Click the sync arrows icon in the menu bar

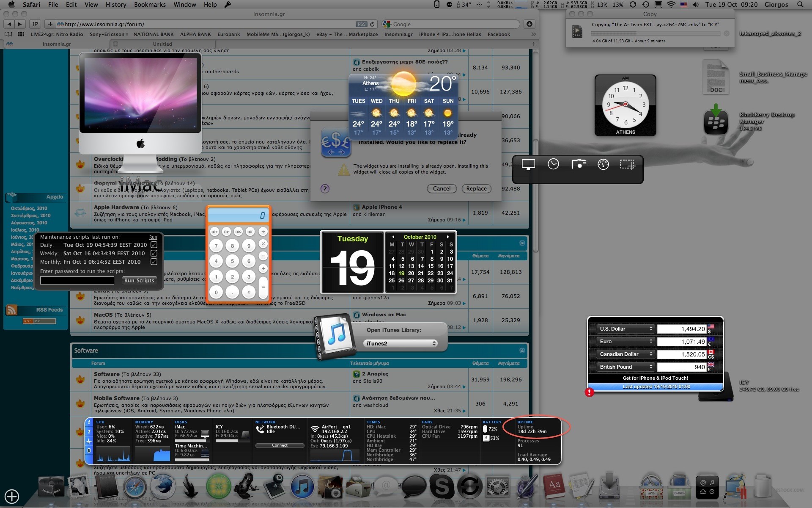click(633, 5)
